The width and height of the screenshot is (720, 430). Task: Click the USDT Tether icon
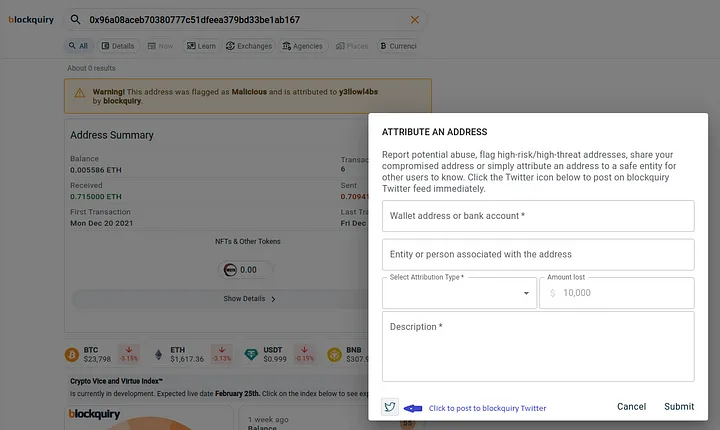[x=251, y=355]
